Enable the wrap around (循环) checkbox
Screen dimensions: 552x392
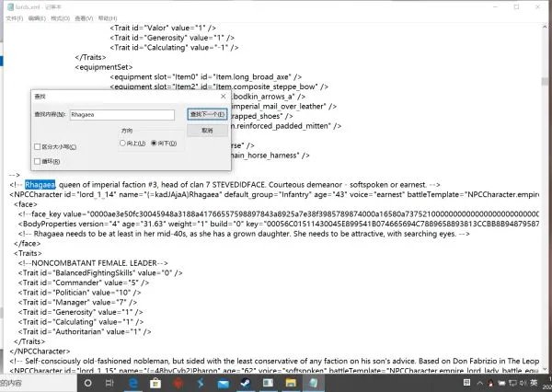[37, 160]
